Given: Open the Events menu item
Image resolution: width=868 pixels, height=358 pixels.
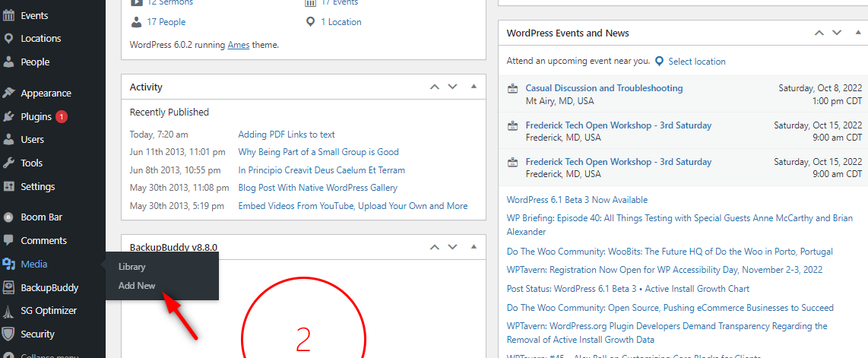Looking at the screenshot, I should click(34, 15).
